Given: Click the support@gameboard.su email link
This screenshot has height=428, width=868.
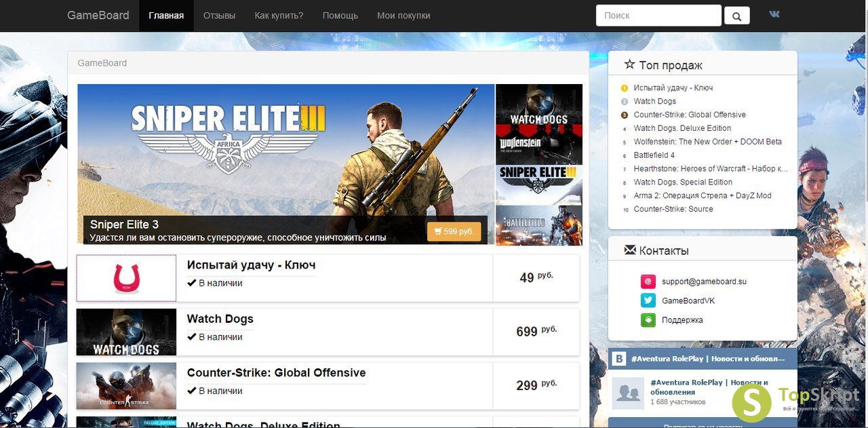Looking at the screenshot, I should (704, 281).
